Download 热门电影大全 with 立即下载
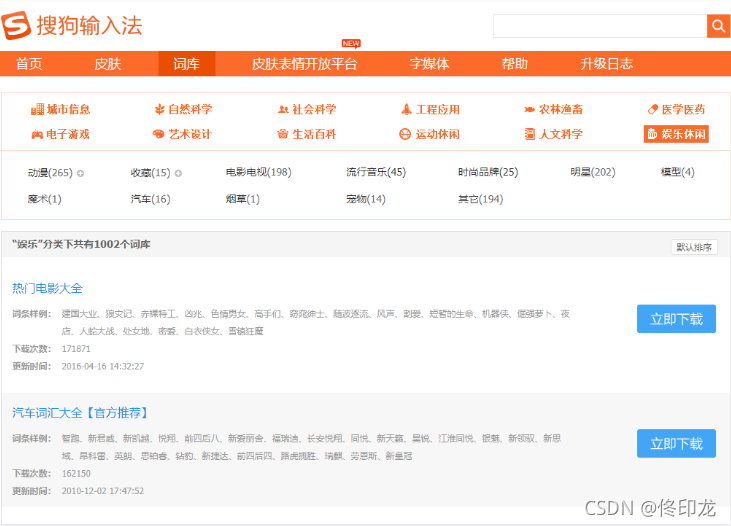The height and width of the screenshot is (526, 731). tap(676, 319)
